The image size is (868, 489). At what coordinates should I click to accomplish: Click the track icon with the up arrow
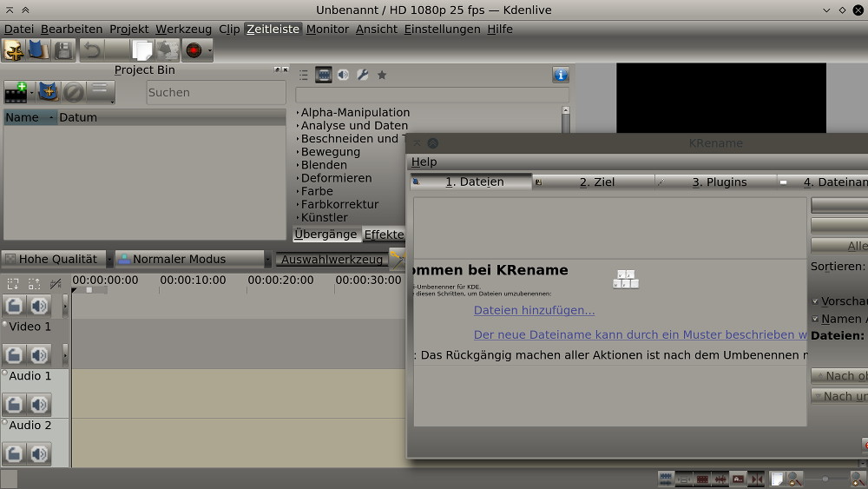[35, 285]
